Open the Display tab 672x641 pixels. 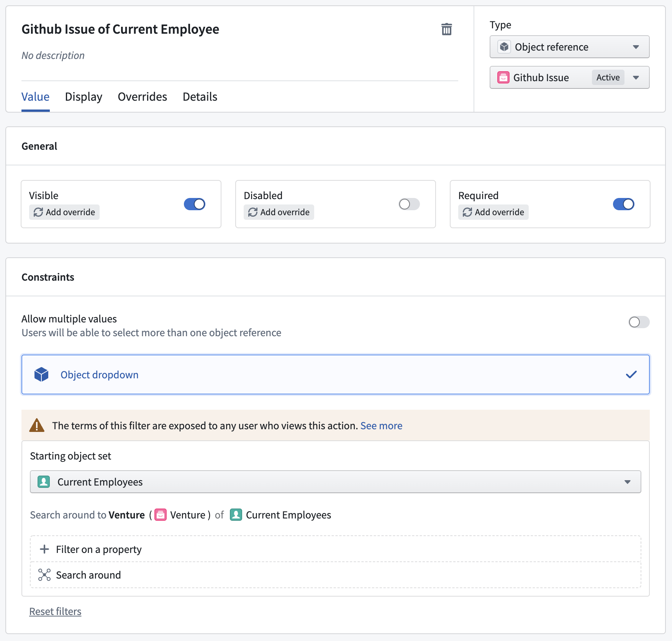(x=84, y=97)
